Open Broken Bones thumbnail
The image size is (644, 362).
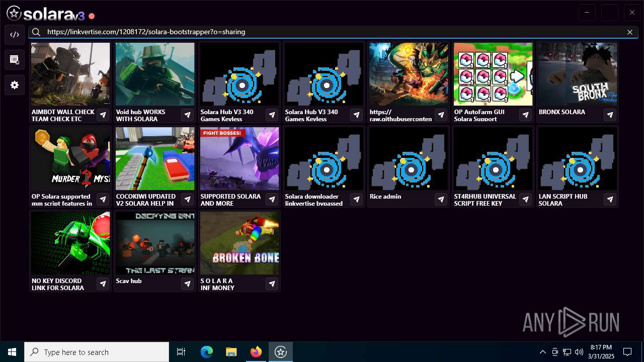tap(239, 243)
